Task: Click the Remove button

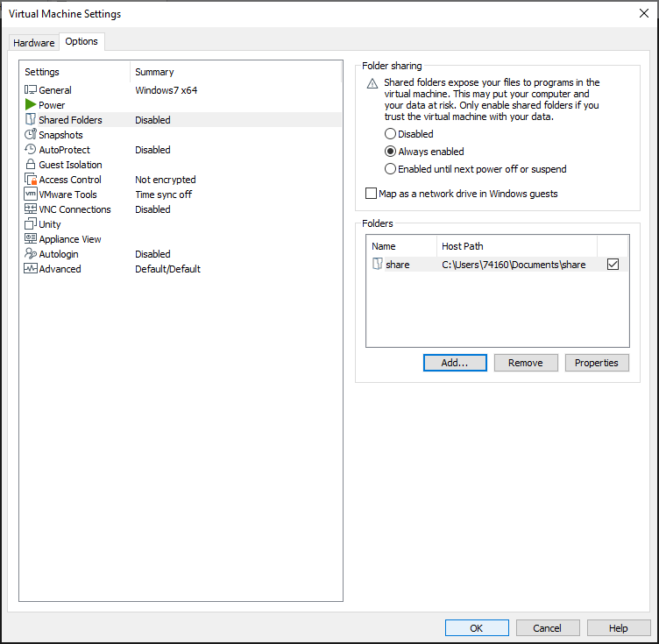Action: click(x=526, y=363)
